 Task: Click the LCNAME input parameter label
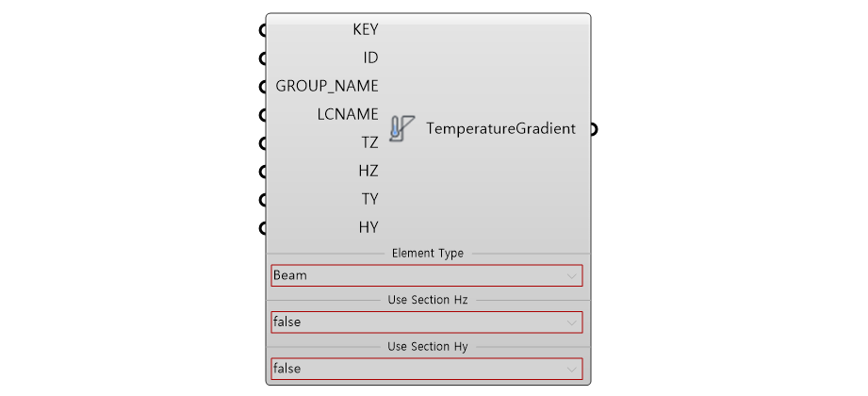point(348,115)
